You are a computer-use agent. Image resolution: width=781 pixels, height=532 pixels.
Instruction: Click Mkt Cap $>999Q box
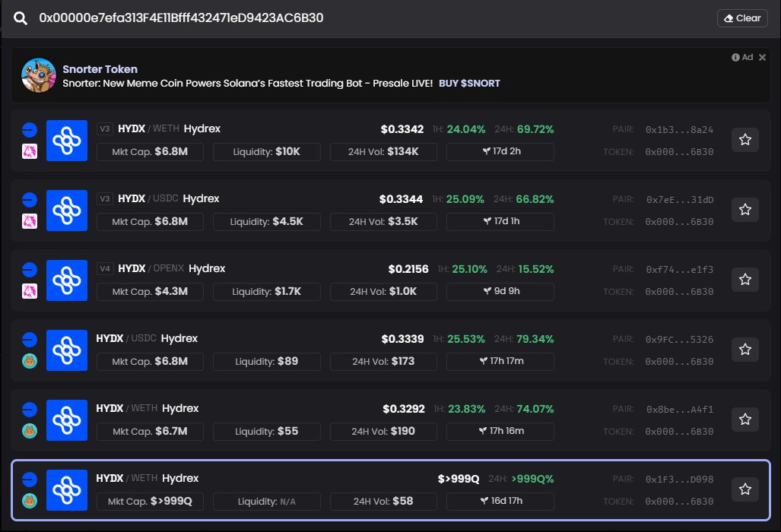coord(150,502)
